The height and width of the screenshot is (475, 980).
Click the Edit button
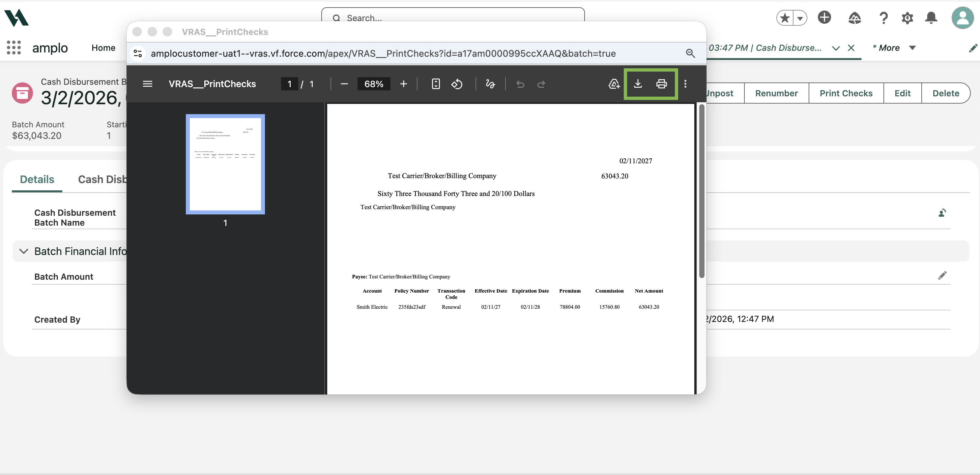pyautogui.click(x=902, y=93)
